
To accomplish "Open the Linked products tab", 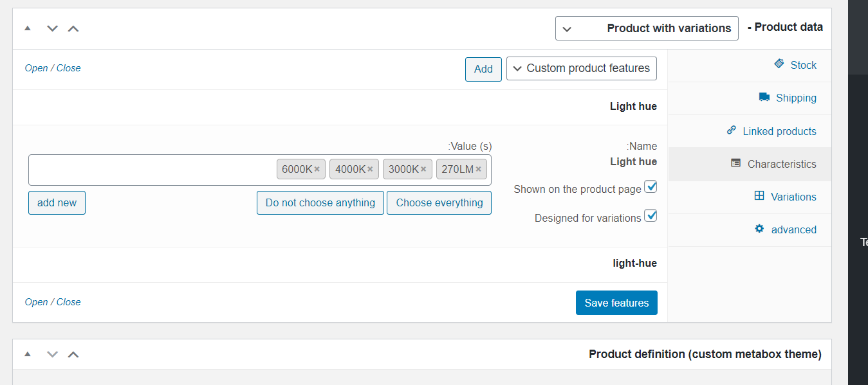I will click(779, 131).
